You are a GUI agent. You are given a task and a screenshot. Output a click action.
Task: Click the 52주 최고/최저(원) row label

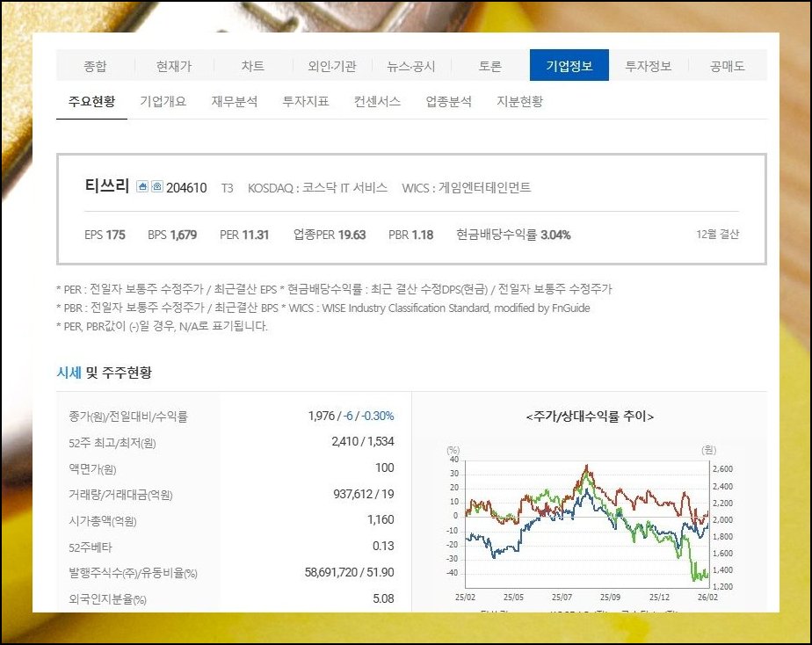pos(112,443)
